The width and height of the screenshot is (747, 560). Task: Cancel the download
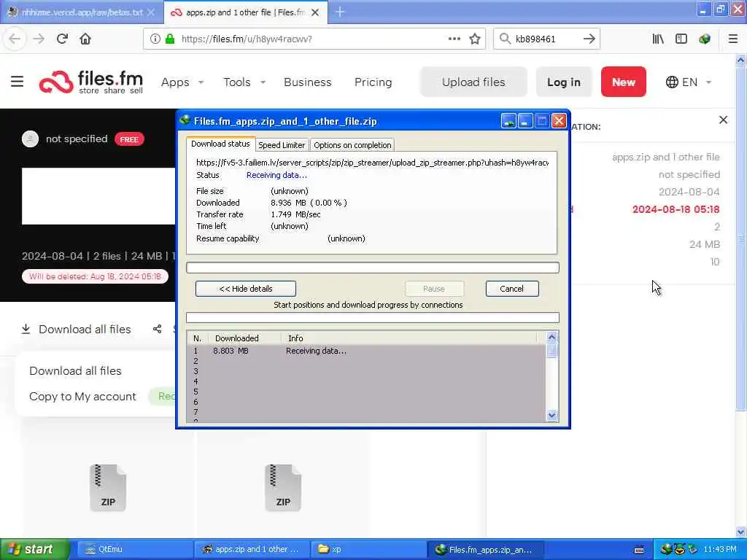(x=512, y=289)
